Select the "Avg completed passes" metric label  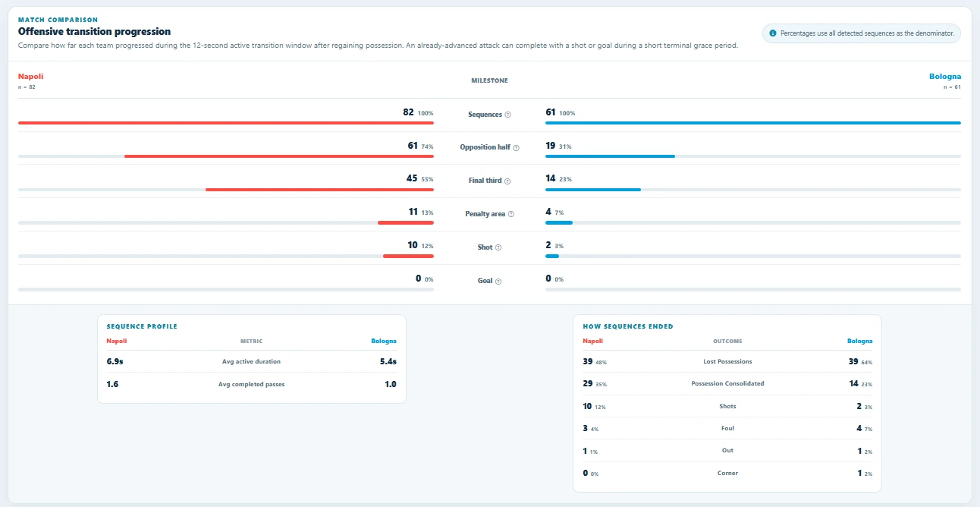click(x=252, y=384)
